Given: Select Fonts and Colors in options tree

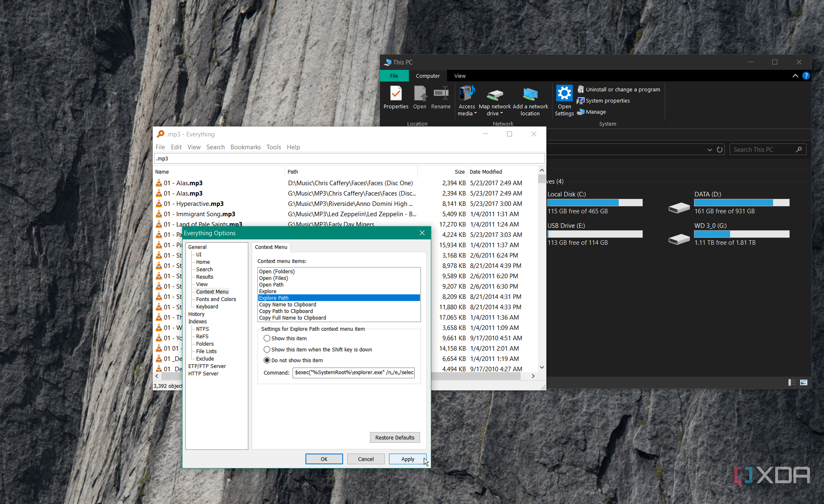Looking at the screenshot, I should [216, 299].
